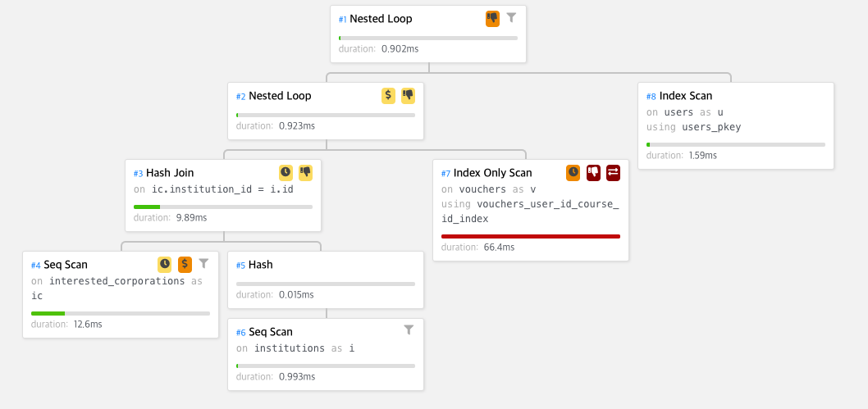Click the orange thumbs-down badge on node #1
This screenshot has width=868, height=409.
coord(492,18)
